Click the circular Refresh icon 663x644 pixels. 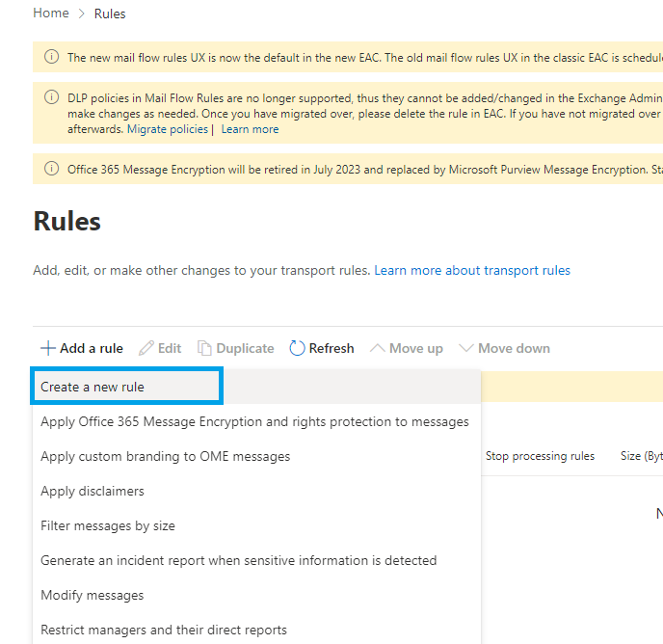(x=297, y=348)
